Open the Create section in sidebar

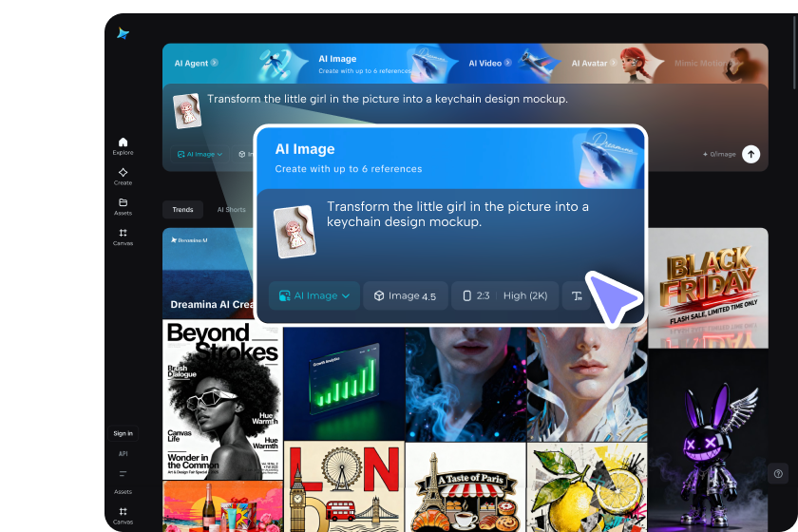tap(123, 176)
